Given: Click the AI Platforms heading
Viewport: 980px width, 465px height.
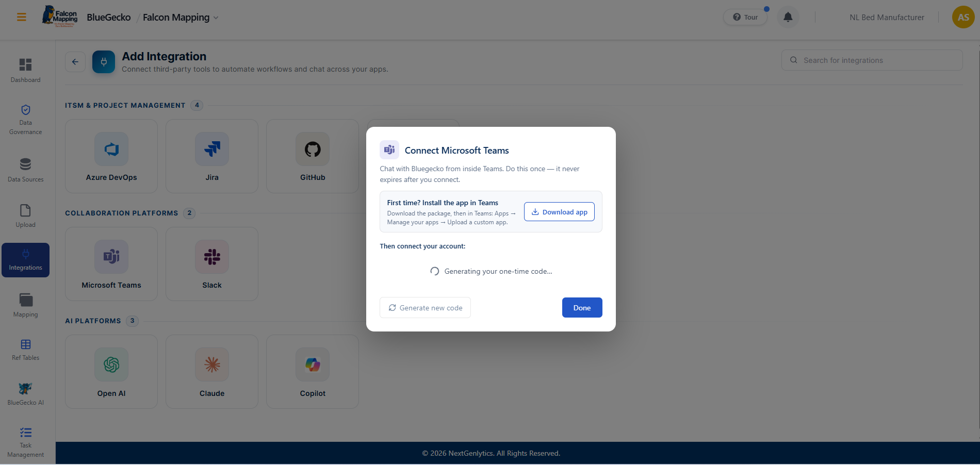Looking at the screenshot, I should (93, 321).
